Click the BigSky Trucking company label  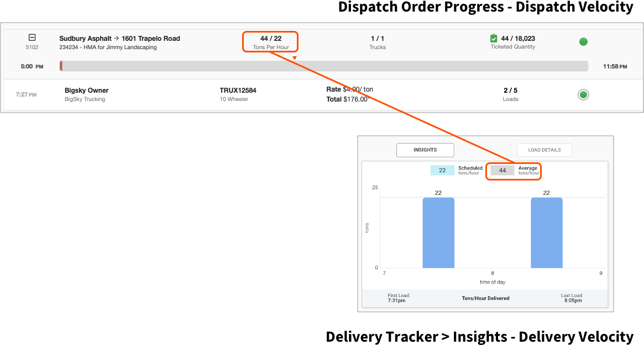tap(85, 99)
